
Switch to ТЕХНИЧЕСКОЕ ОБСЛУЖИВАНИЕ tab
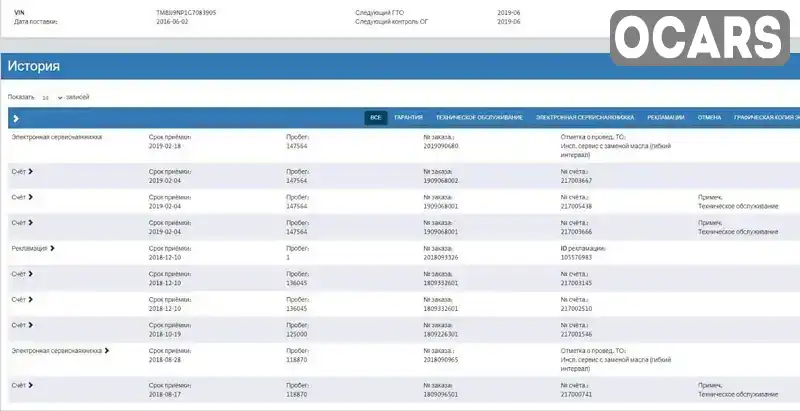[479, 118]
